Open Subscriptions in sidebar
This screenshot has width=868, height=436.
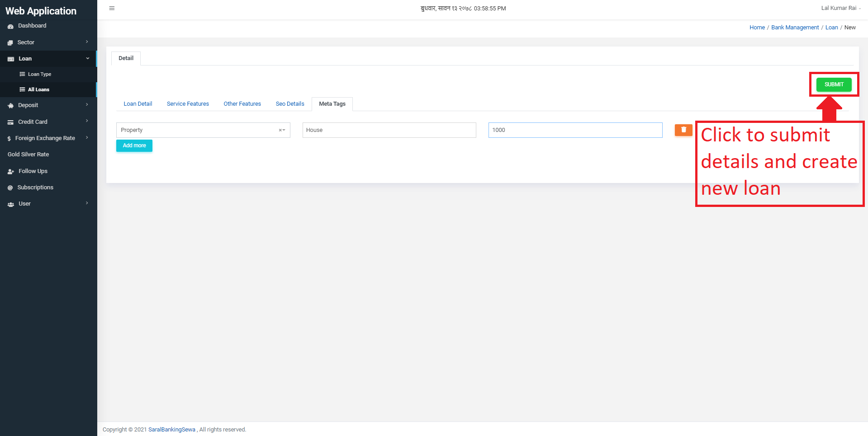[48, 188]
